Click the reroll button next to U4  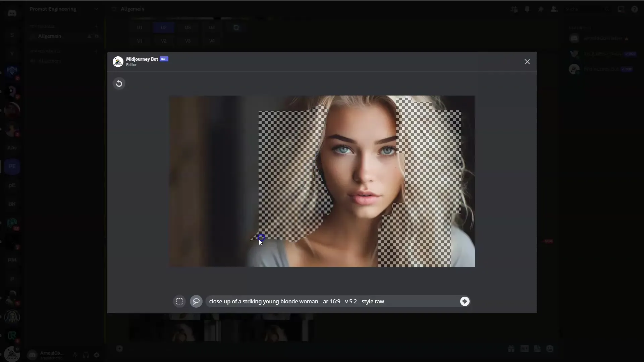coord(236,27)
